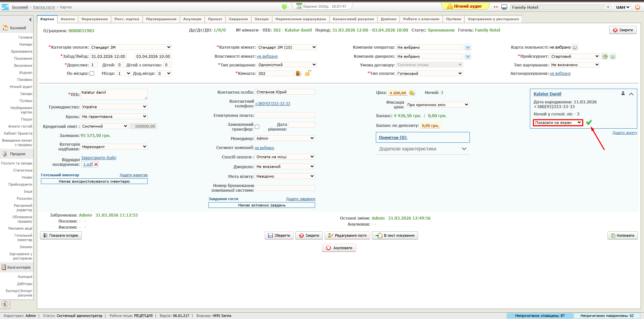Expand Додаткові характеристики section

click(x=464, y=149)
